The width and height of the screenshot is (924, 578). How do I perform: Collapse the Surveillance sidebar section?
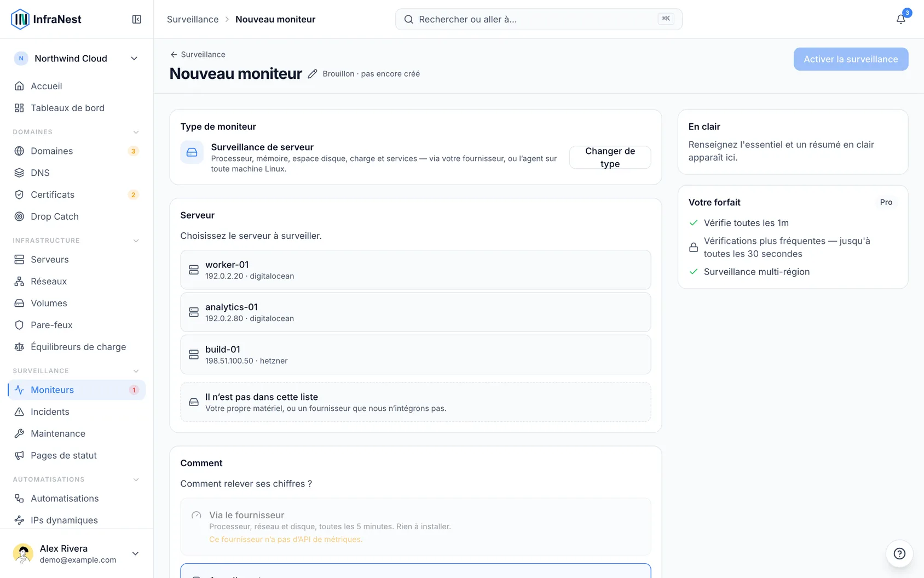[136, 371]
